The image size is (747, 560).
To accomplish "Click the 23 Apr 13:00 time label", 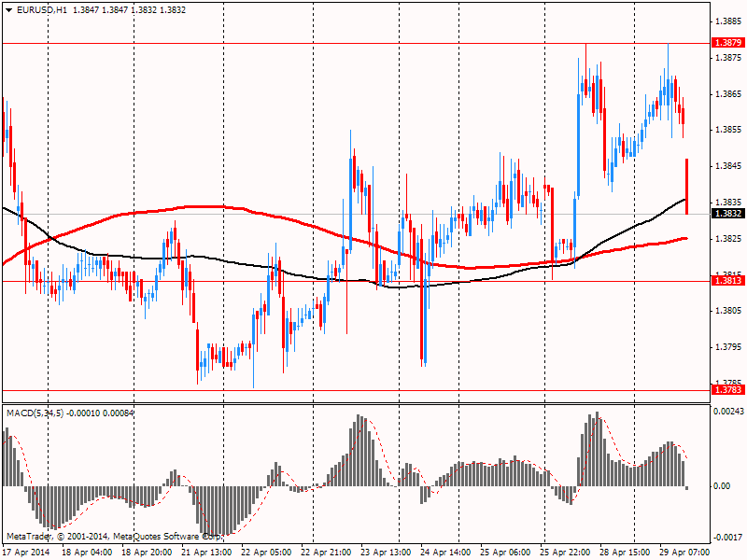I will pyautogui.click(x=386, y=552).
